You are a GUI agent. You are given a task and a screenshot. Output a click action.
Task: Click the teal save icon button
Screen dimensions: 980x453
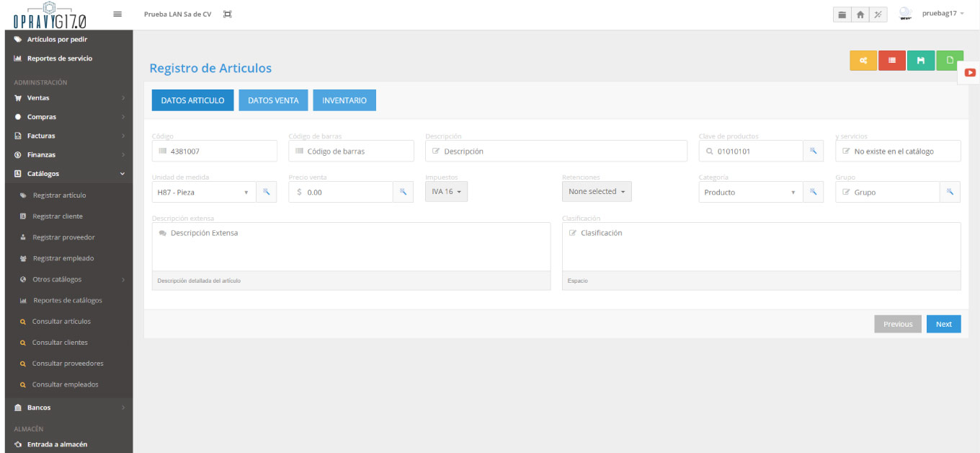coord(920,61)
